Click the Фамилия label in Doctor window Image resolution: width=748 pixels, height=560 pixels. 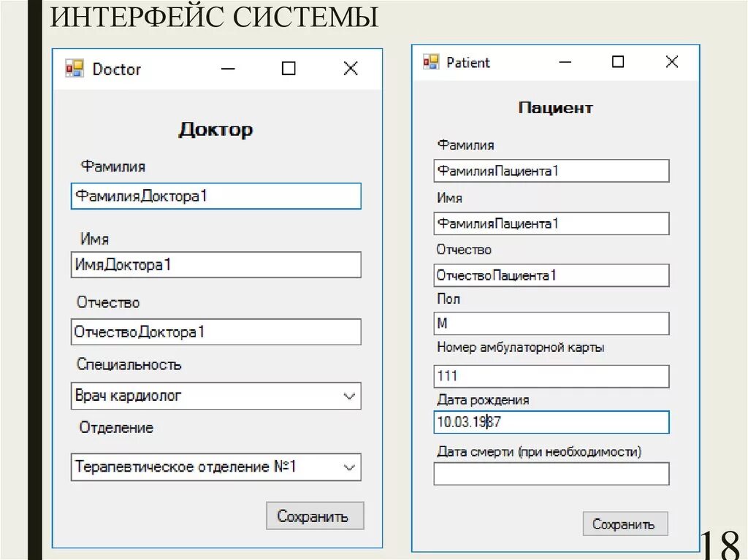click(x=113, y=166)
